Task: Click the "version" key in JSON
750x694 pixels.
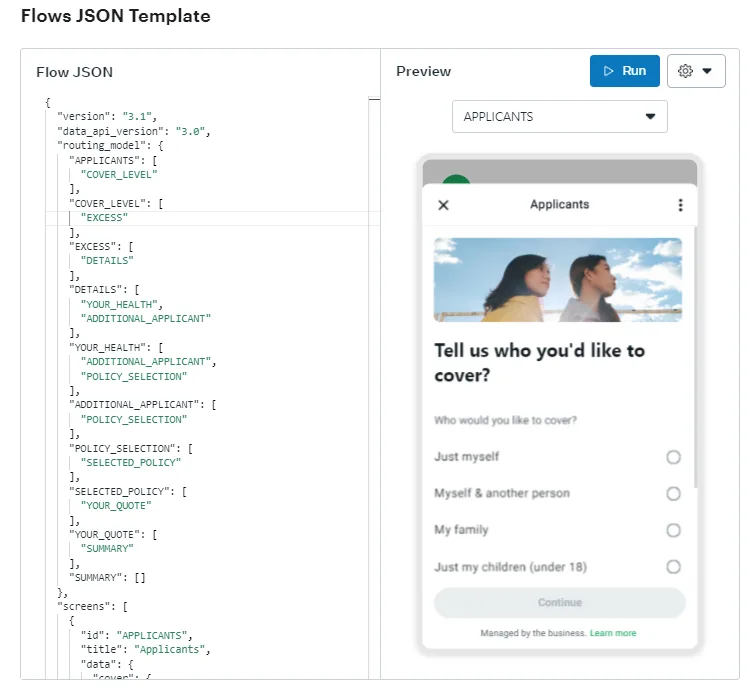Action: (84, 116)
